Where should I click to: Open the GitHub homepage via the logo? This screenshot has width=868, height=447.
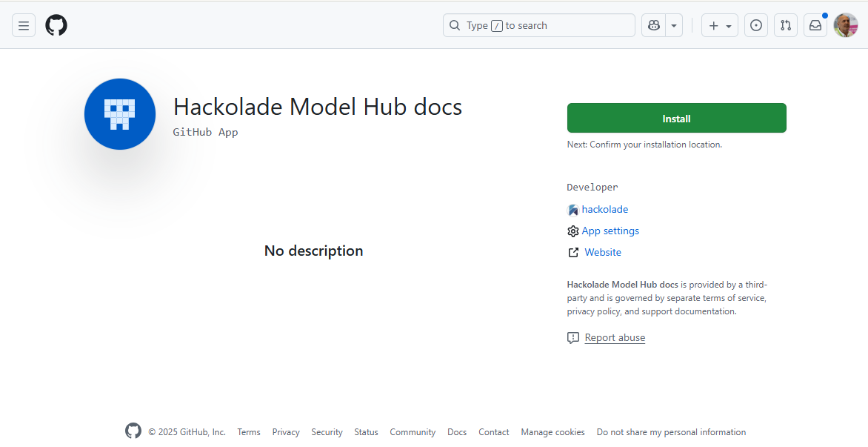coord(56,24)
